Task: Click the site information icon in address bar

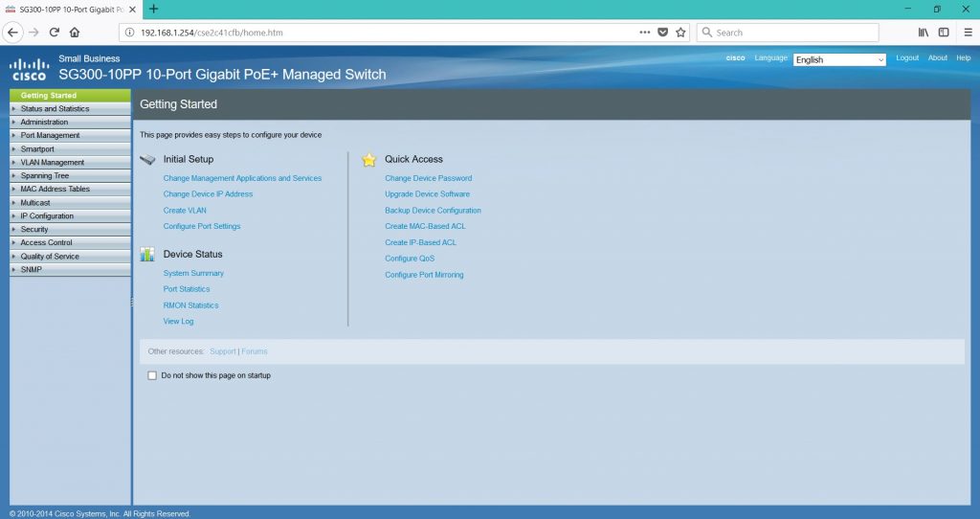Action: tap(129, 33)
